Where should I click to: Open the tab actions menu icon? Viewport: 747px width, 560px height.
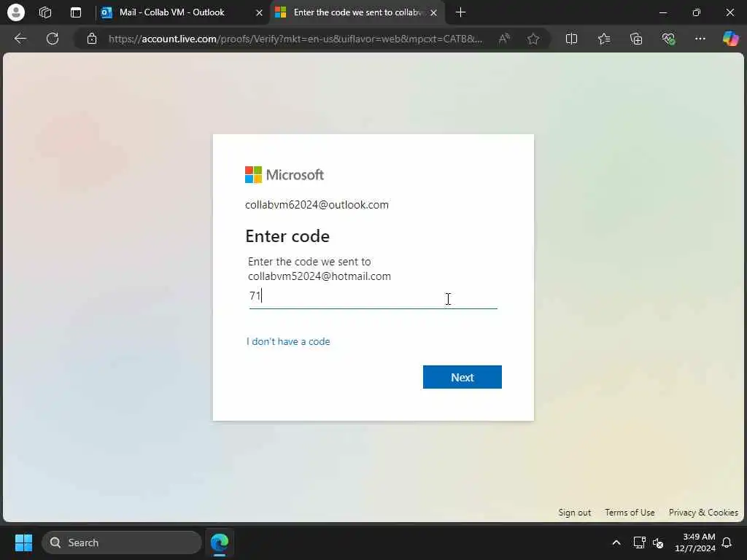76,12
